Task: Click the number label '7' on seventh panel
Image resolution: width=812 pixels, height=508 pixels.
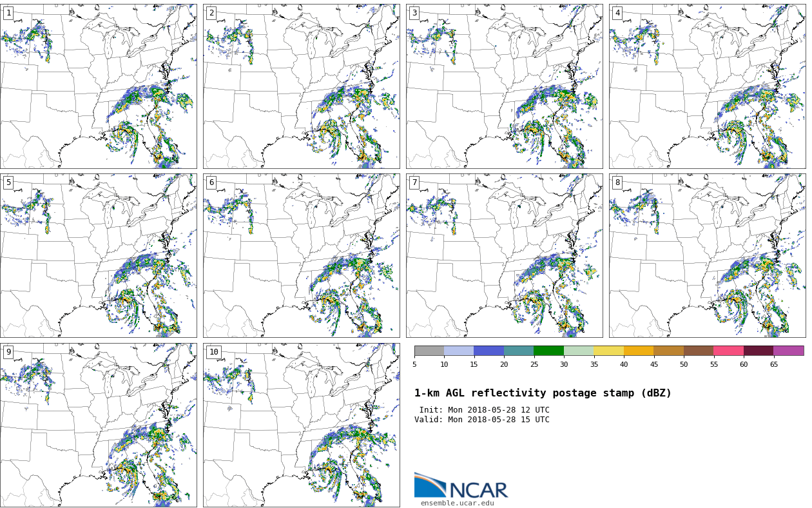Action: [x=414, y=182]
